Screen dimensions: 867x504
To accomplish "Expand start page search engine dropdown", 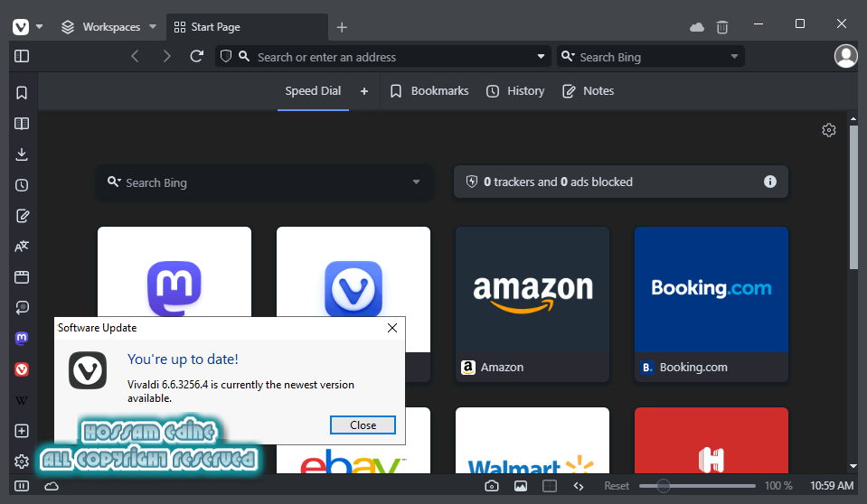I will pyautogui.click(x=416, y=182).
